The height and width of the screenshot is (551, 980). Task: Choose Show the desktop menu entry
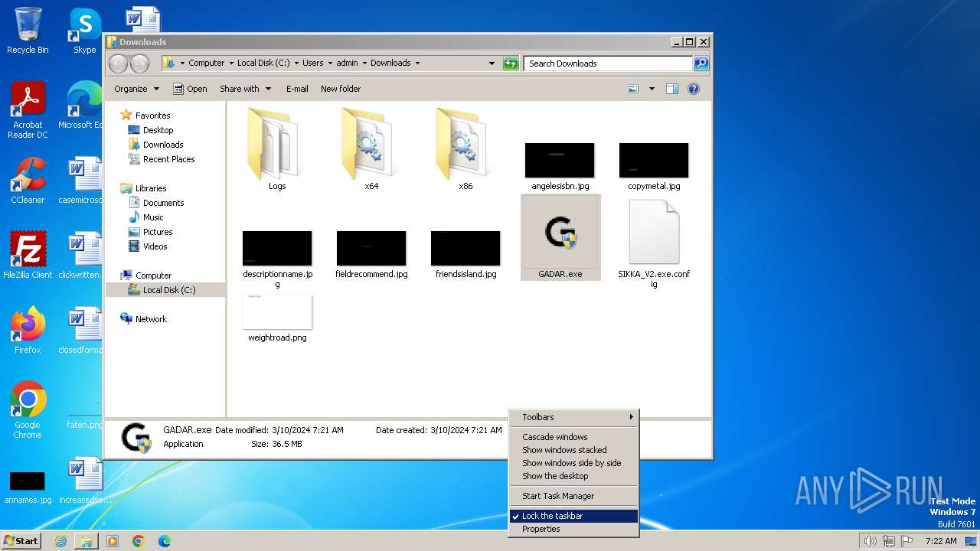573,476
